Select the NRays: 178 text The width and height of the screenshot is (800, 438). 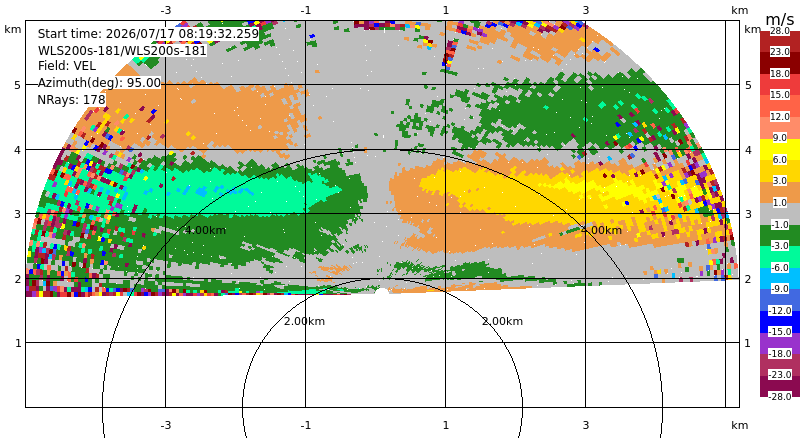pos(71,100)
